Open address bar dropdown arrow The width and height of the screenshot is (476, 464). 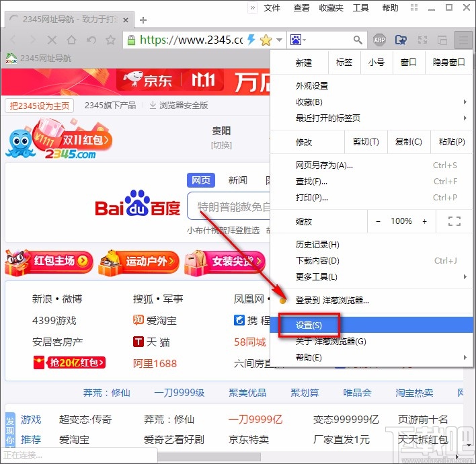280,40
